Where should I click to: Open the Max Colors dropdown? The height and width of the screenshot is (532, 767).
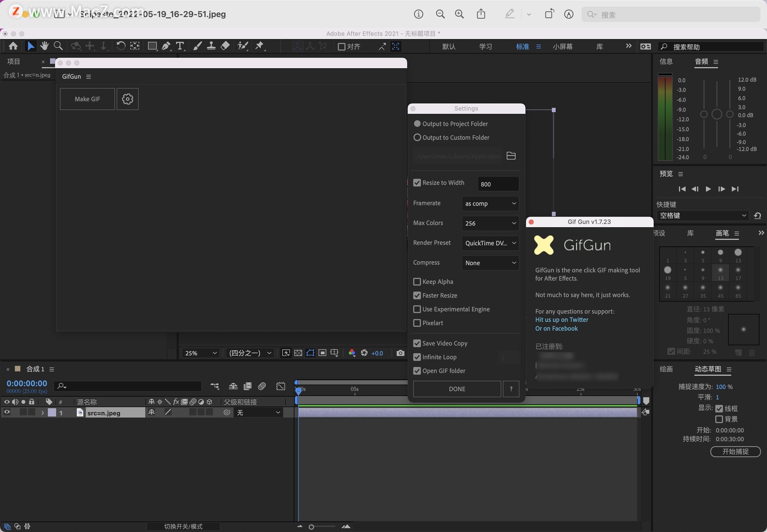point(490,223)
